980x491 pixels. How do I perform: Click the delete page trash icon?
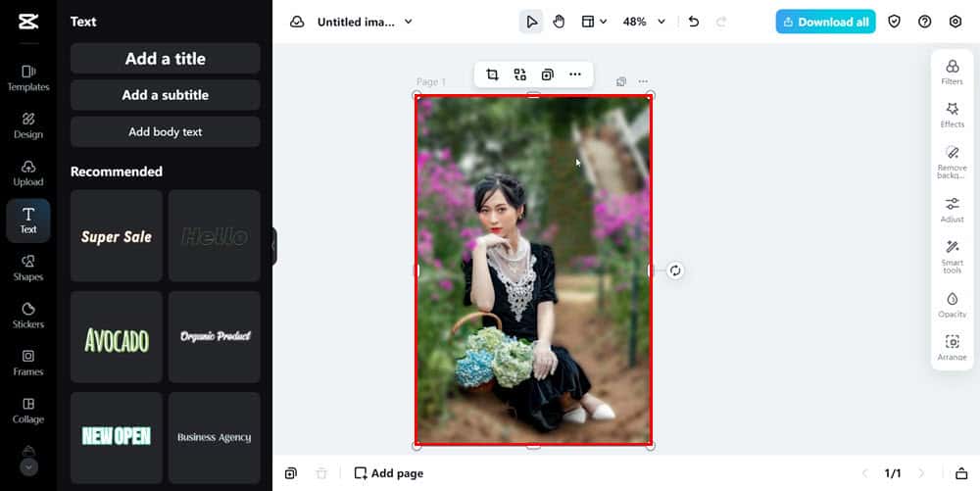pyautogui.click(x=321, y=473)
